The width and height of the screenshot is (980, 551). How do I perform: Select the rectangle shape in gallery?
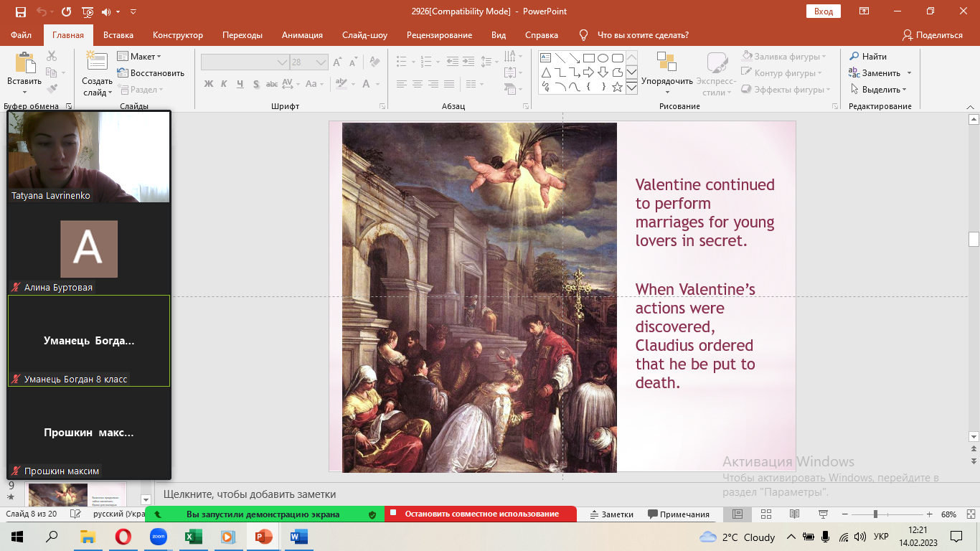[x=588, y=58]
